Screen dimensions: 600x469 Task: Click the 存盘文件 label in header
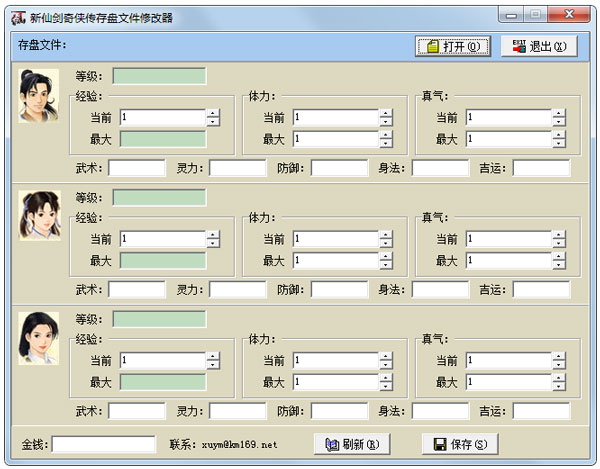click(x=42, y=45)
